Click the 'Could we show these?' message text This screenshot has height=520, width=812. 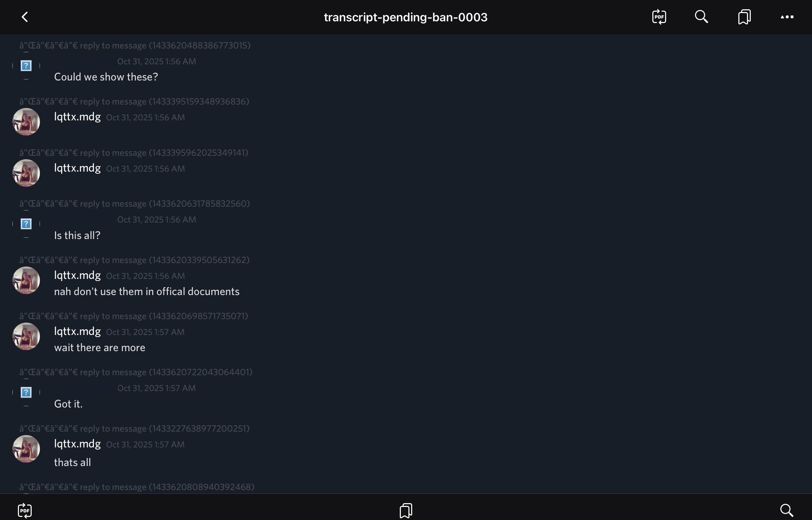[106, 77]
